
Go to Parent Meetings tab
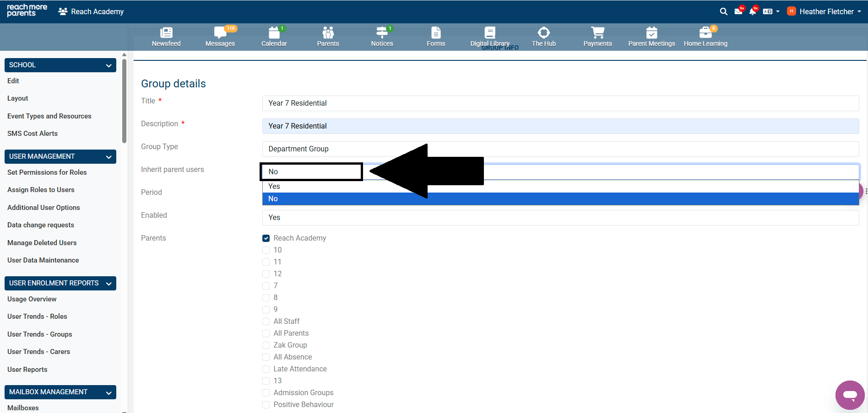[x=651, y=37]
